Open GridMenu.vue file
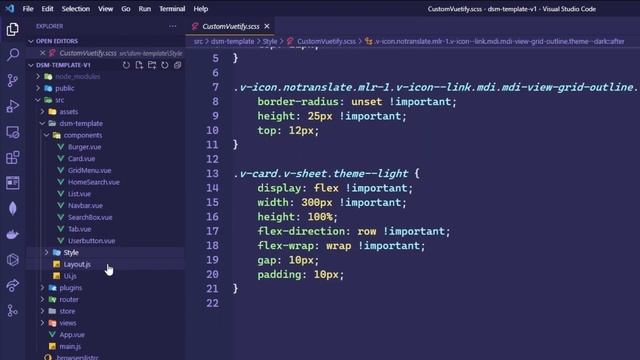Image resolution: width=640 pixels, height=360 pixels. (89, 170)
